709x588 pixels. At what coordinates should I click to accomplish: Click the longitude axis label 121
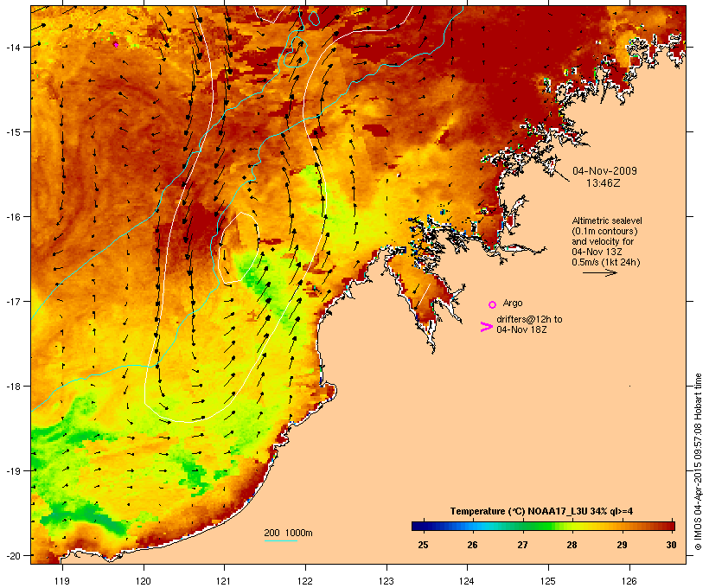pos(224,581)
